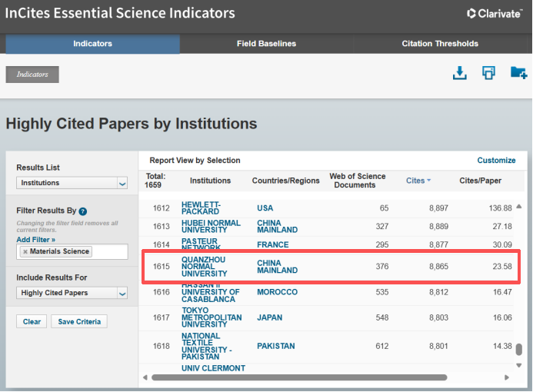The width and height of the screenshot is (533, 392).
Task: Open the Filter Results By help icon
Action: (82, 211)
